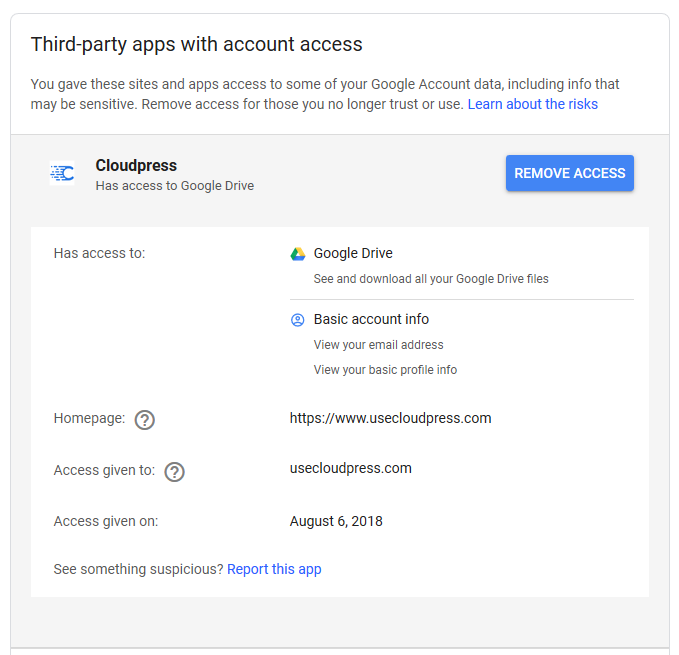This screenshot has height=655, width=679.
Task: Click the Google Drive triangle icon
Action: (297, 254)
